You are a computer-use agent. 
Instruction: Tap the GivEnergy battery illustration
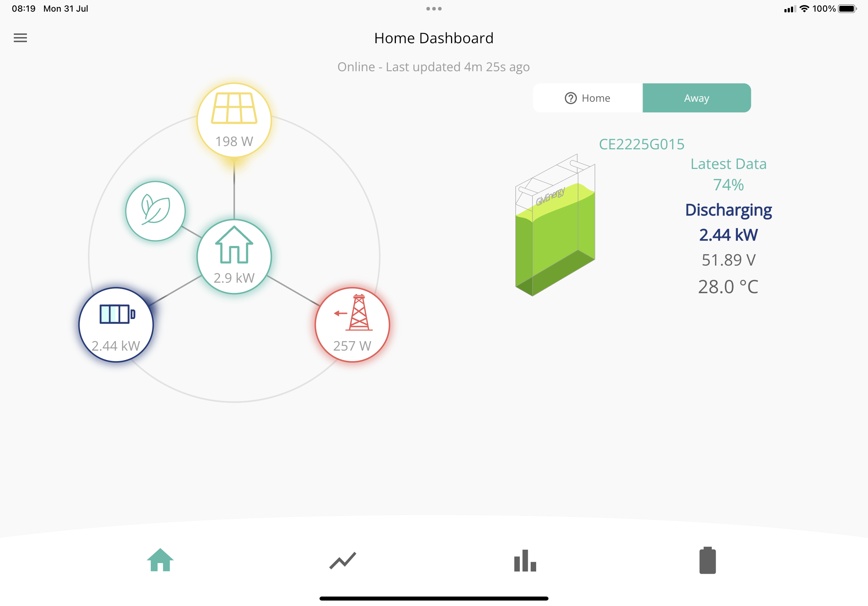555,225
